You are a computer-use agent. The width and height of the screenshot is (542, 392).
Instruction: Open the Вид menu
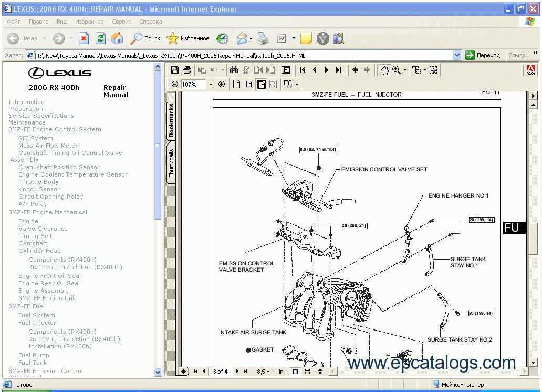(x=61, y=22)
